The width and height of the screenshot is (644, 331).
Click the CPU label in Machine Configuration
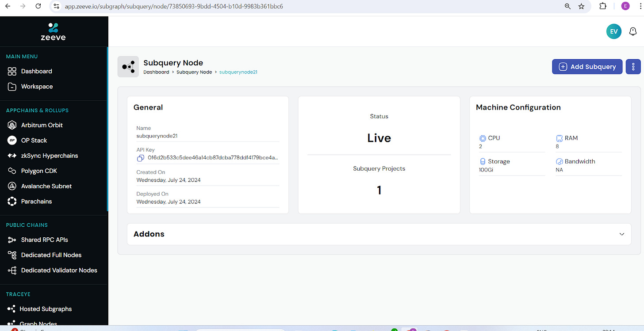(494, 138)
